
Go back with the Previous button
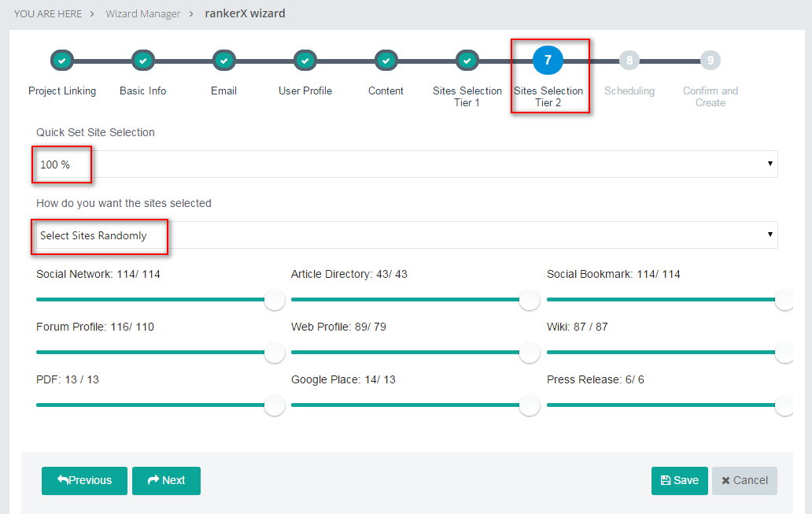[84, 481]
